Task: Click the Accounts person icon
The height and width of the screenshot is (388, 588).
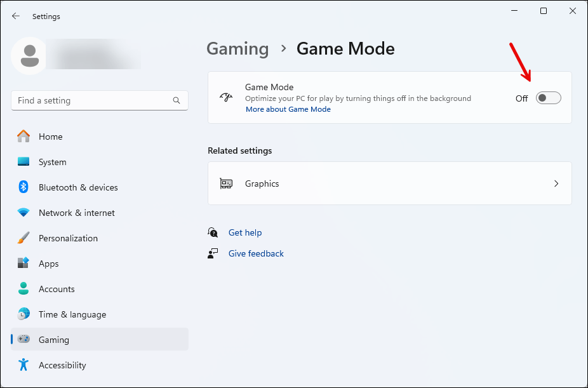Action: pyautogui.click(x=23, y=289)
